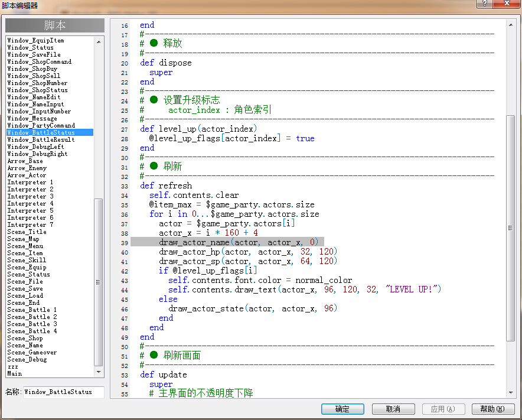Open Interpreter 1 script
522x420 pixels.
coord(30,182)
